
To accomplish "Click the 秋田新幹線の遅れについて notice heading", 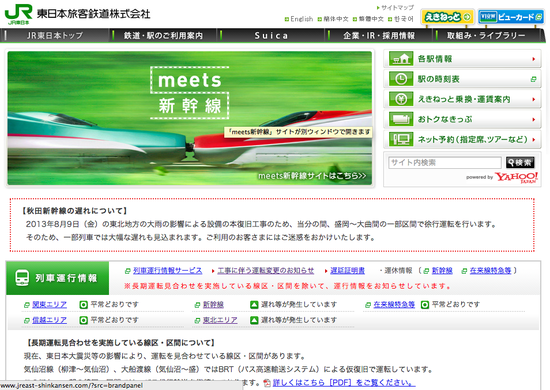I will pyautogui.click(x=74, y=211).
